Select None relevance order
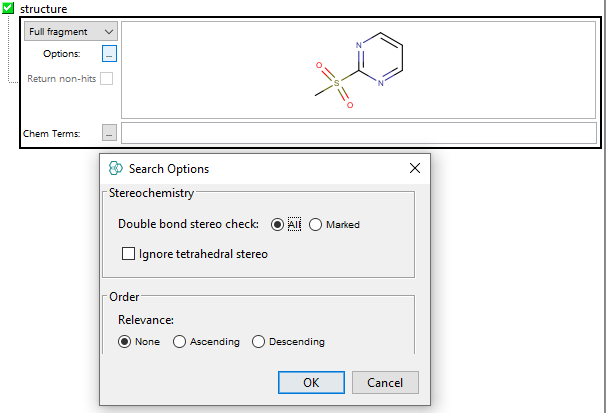This screenshot has width=606, height=413. pyautogui.click(x=125, y=342)
